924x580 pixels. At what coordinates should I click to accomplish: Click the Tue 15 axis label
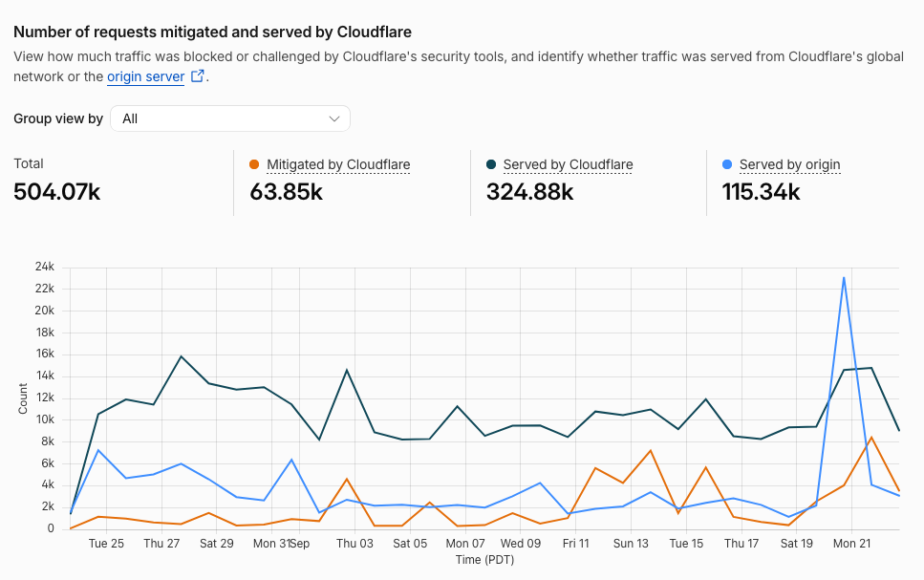(x=686, y=544)
